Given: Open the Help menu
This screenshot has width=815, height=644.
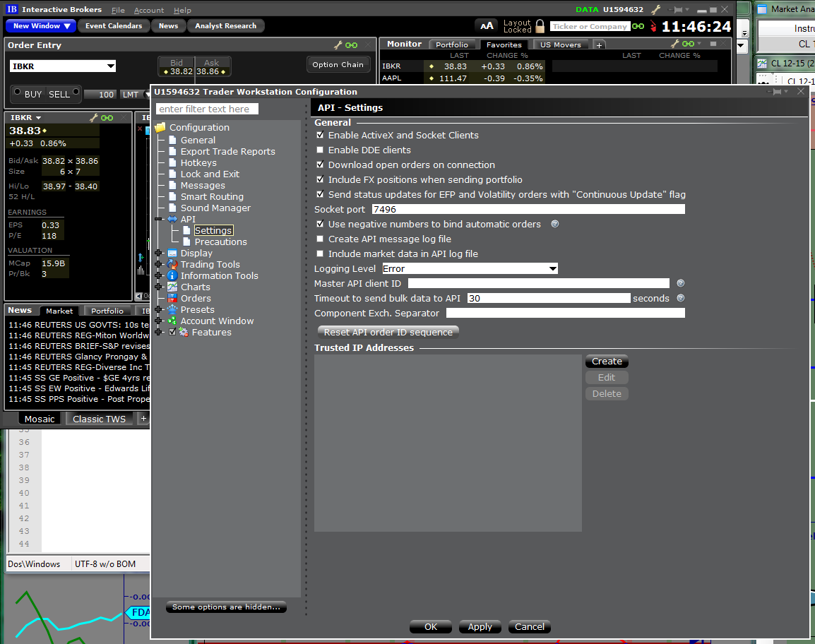Looking at the screenshot, I should coord(182,10).
